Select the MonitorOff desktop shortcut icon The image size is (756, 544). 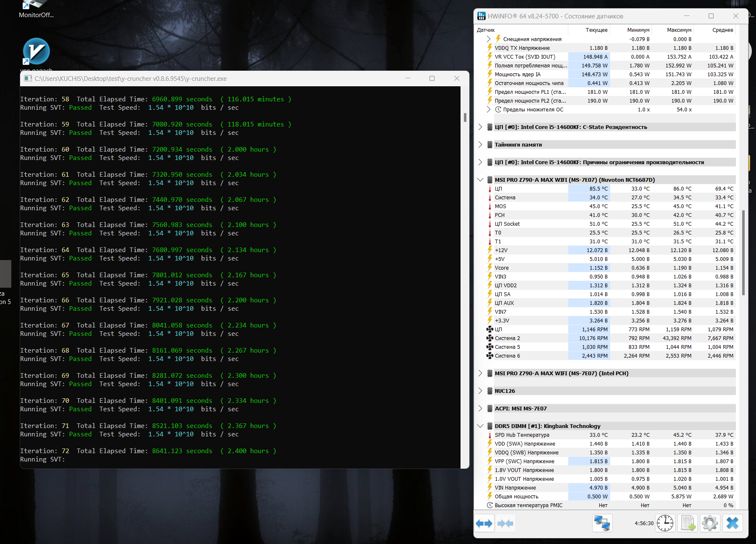click(36, 9)
